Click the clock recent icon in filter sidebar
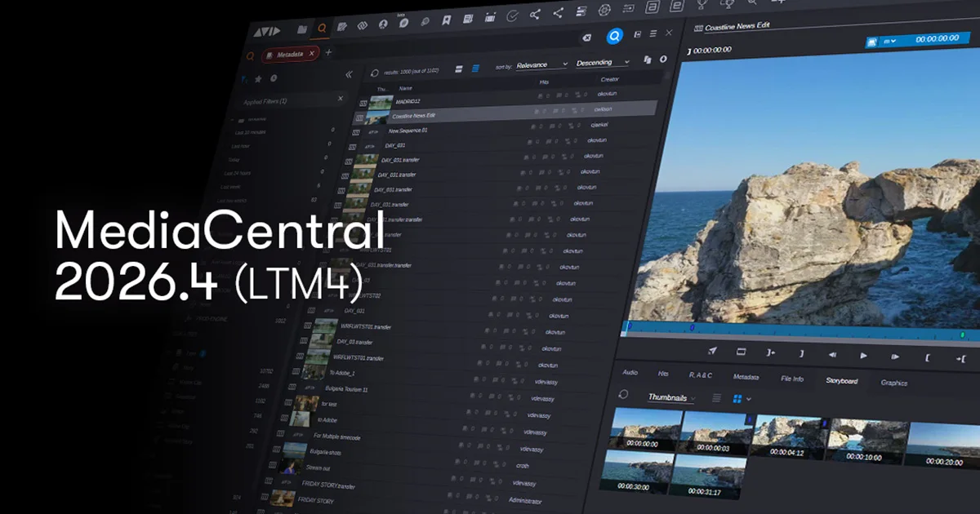 (x=274, y=78)
